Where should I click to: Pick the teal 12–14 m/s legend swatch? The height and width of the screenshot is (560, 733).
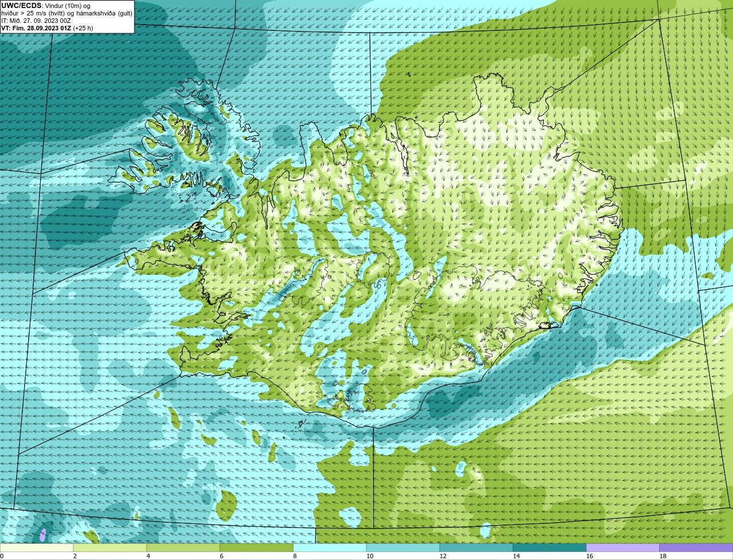click(476, 548)
